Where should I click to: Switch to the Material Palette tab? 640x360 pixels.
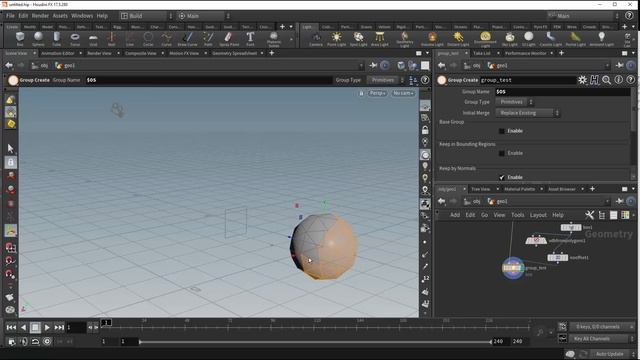[x=519, y=189]
